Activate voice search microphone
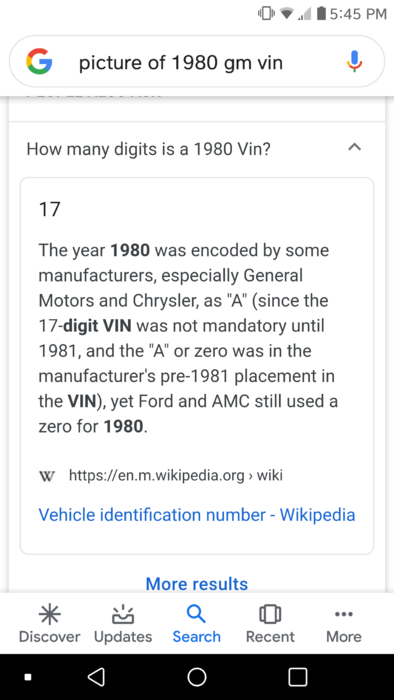 pyautogui.click(x=355, y=62)
